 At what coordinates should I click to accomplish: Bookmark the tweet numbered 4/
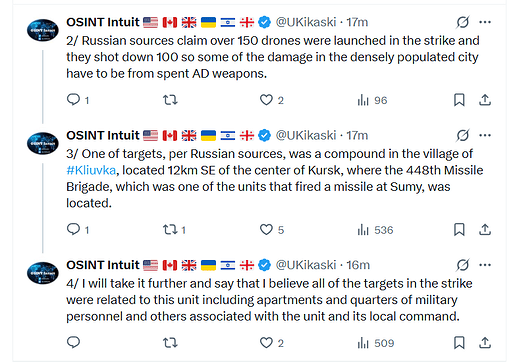[459, 342]
